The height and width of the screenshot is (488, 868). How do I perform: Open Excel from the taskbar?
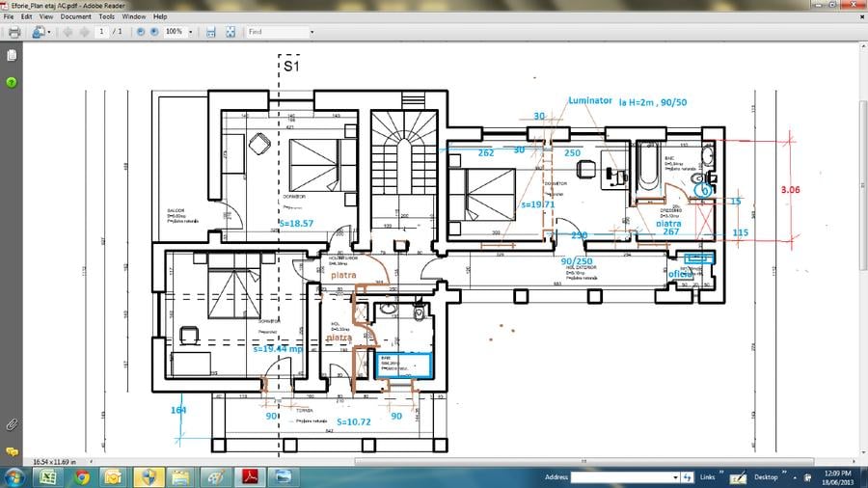(x=48, y=477)
